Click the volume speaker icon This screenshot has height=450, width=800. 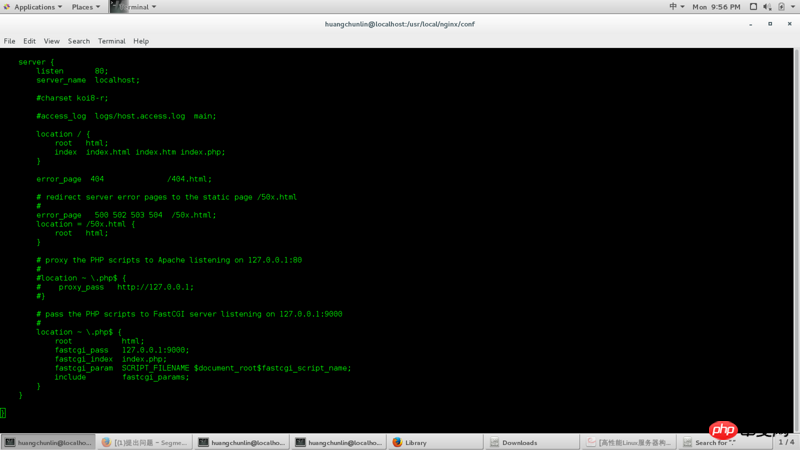pyautogui.click(x=767, y=7)
